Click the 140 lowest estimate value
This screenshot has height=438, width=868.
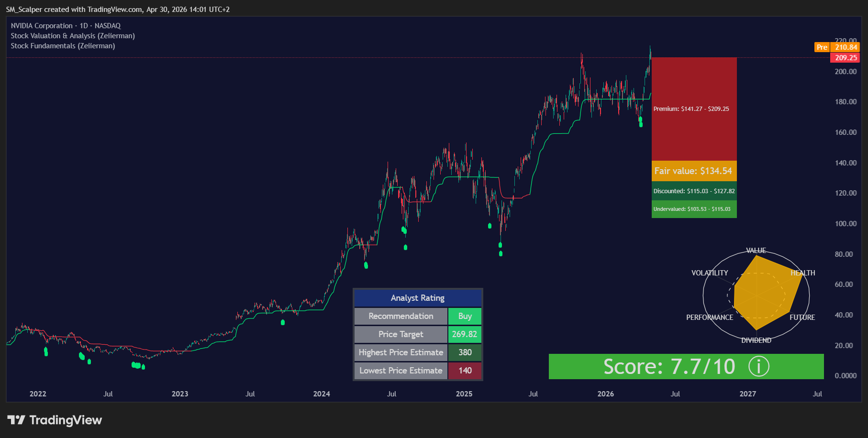click(465, 371)
